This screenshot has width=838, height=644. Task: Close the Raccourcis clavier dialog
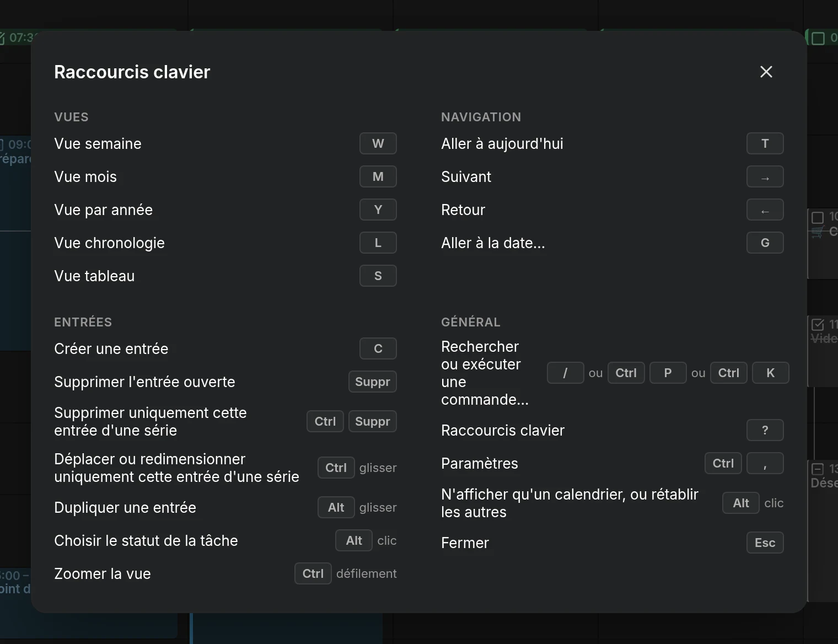coord(766,72)
